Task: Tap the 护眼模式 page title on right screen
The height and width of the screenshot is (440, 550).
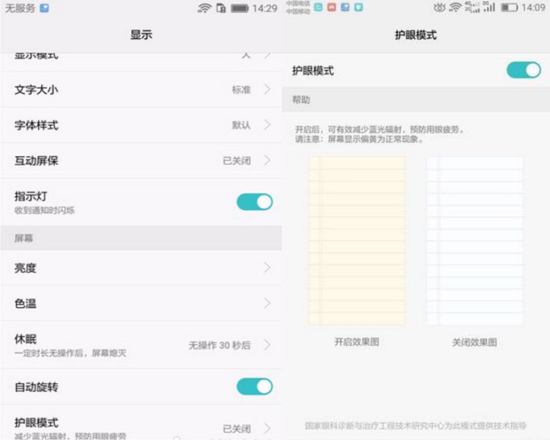Action: click(x=416, y=35)
